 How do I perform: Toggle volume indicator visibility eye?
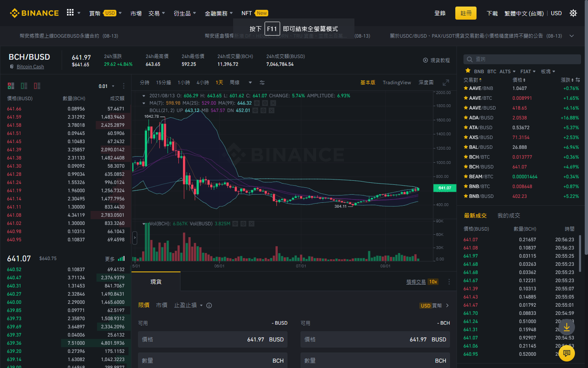pyautogui.click(x=235, y=224)
